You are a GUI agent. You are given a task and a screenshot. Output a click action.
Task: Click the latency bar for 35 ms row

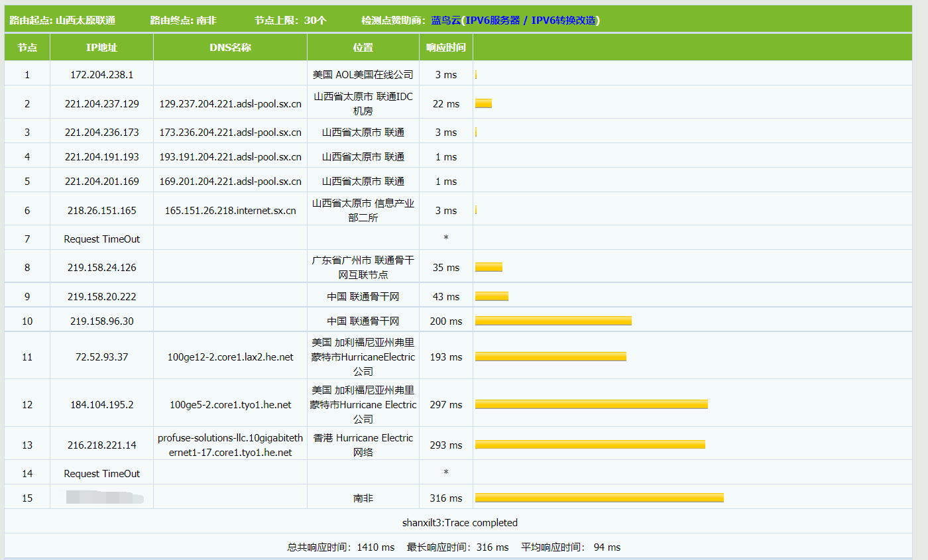point(489,267)
